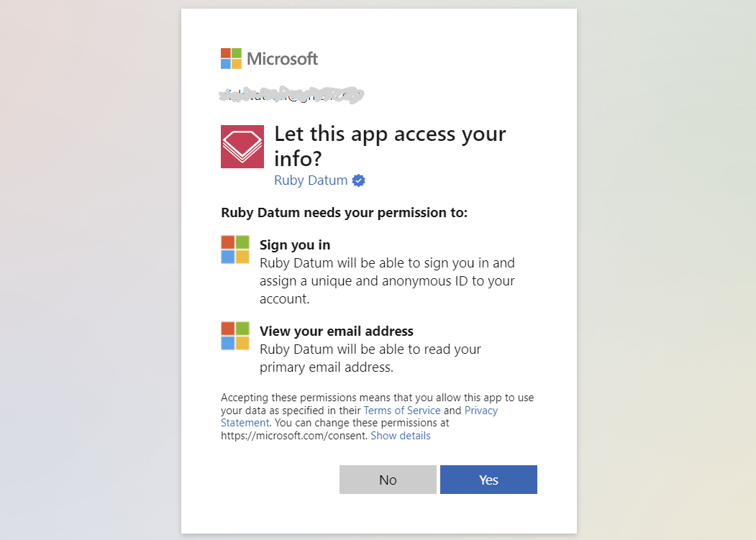
Task: Click the primary email address description text
Action: pos(370,358)
